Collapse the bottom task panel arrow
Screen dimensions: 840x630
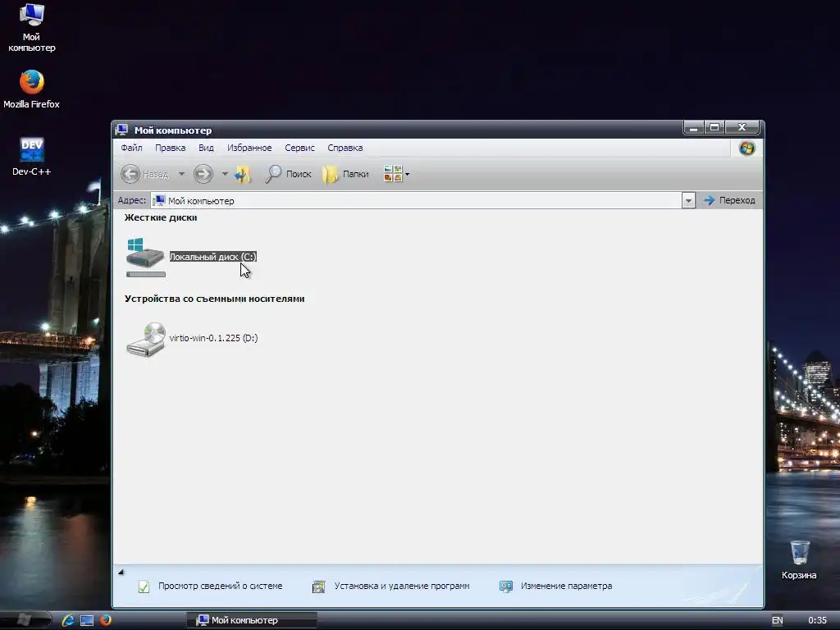[x=121, y=572]
